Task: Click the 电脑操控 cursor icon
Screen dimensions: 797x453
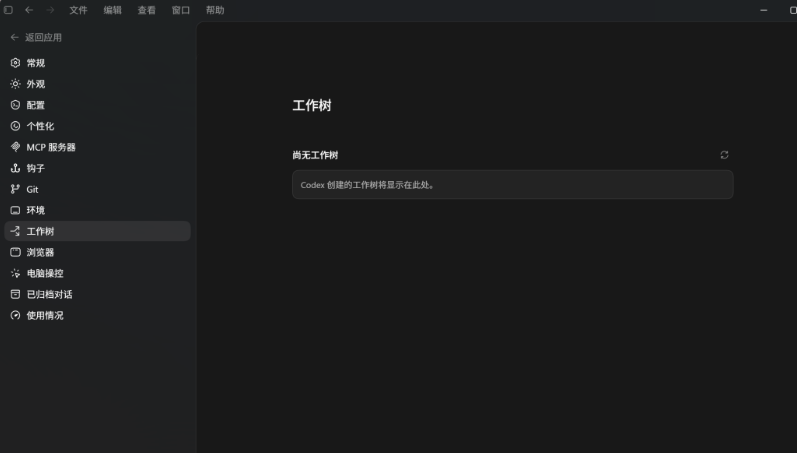Action: [x=15, y=274]
